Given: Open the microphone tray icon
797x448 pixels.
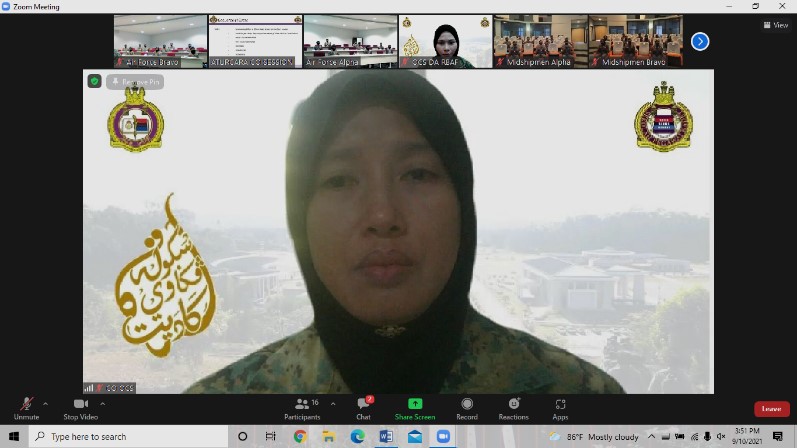Looking at the screenshot, I should (x=707, y=437).
